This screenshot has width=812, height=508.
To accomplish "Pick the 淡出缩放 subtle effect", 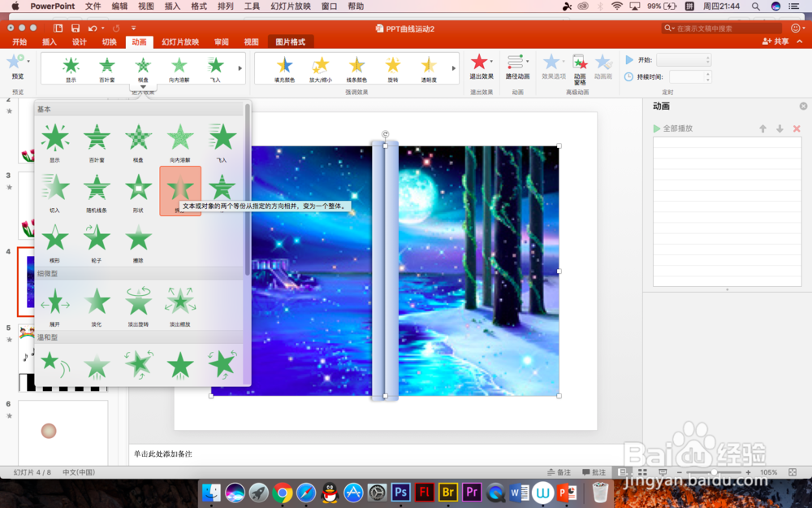I will 180,306.
